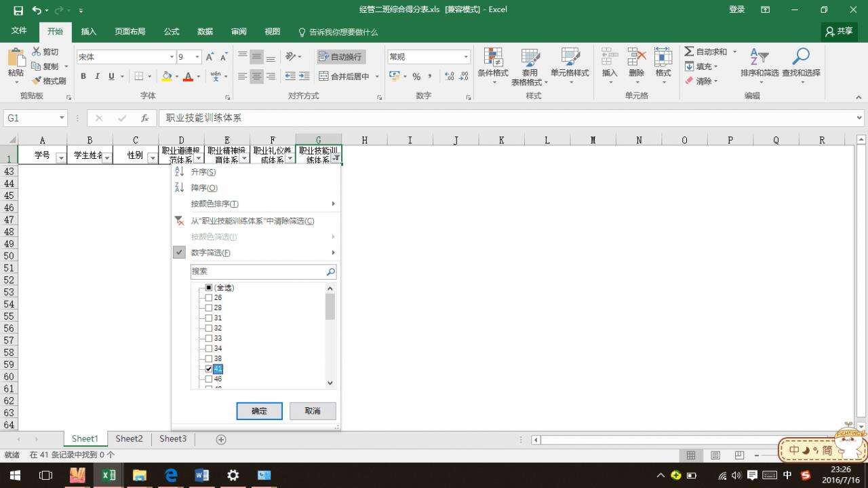Check the 32 filter value checkbox

click(x=209, y=328)
